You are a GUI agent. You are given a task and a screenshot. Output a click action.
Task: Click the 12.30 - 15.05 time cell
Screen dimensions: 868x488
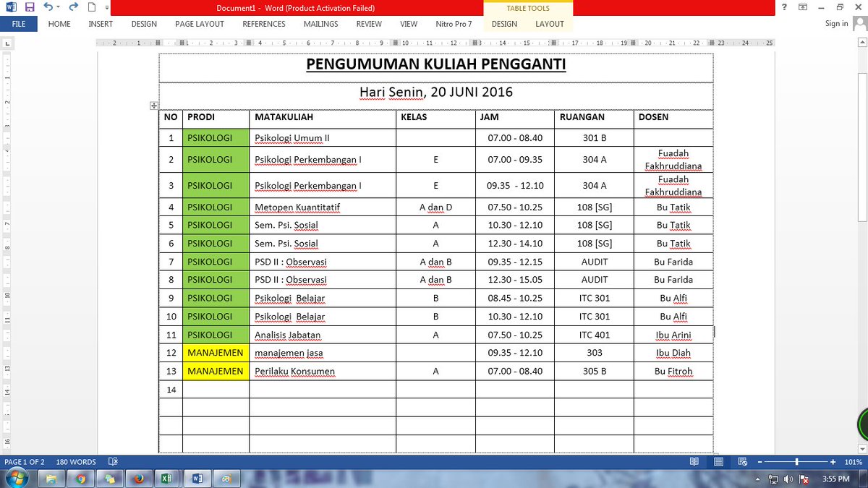click(514, 280)
